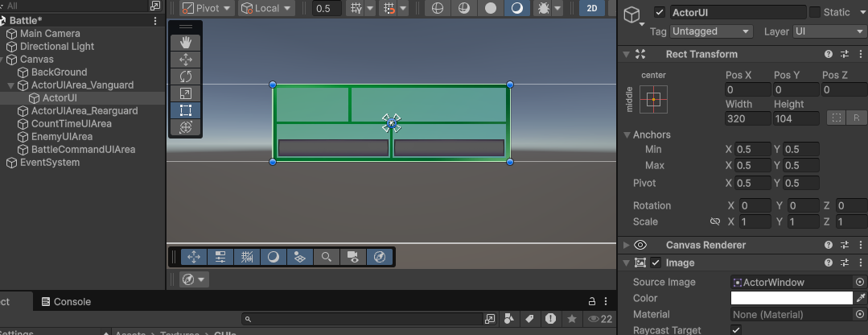Disable the Image component checkbox
The image size is (868, 335).
click(x=656, y=263)
